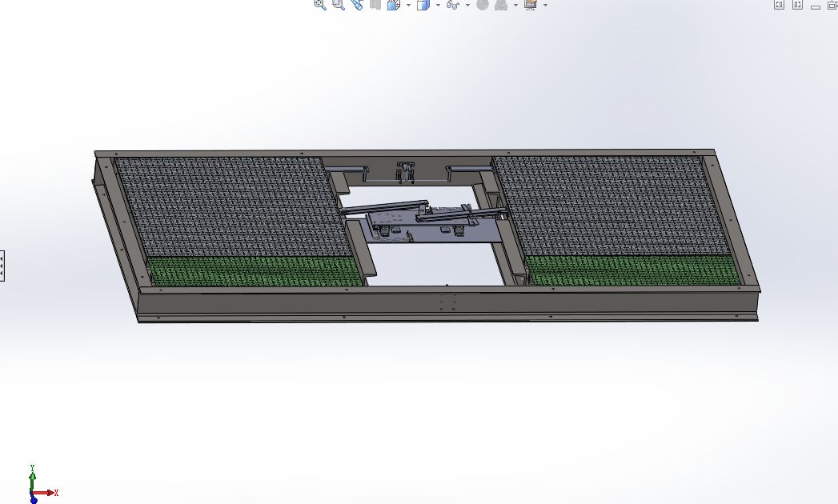This screenshot has height=504, width=838.
Task: Return to the Previous View
Action: (x=356, y=5)
